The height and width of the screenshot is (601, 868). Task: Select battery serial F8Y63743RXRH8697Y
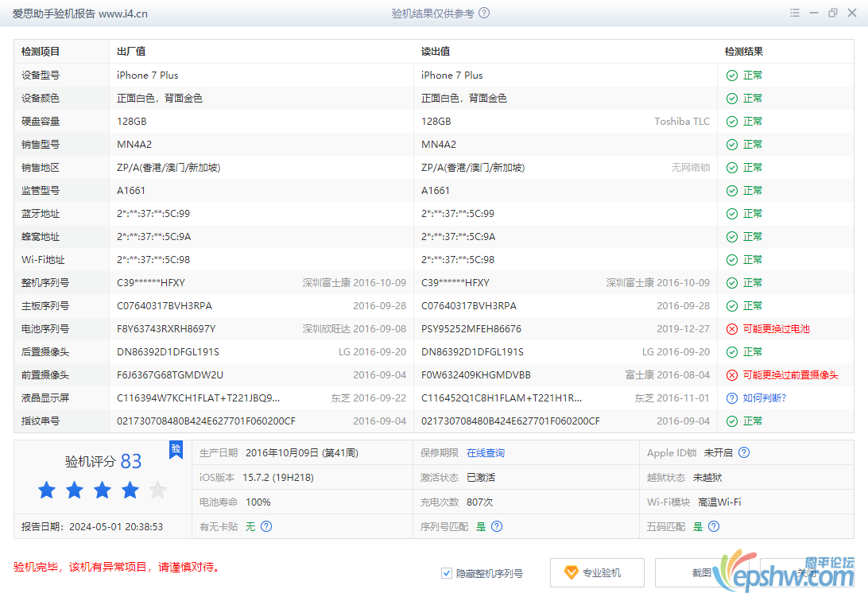coord(166,329)
